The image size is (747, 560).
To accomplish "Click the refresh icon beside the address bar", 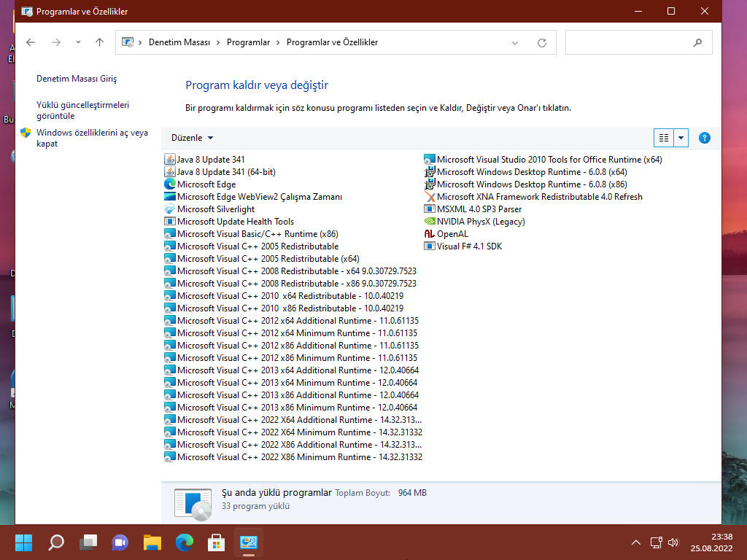I will coord(541,42).
